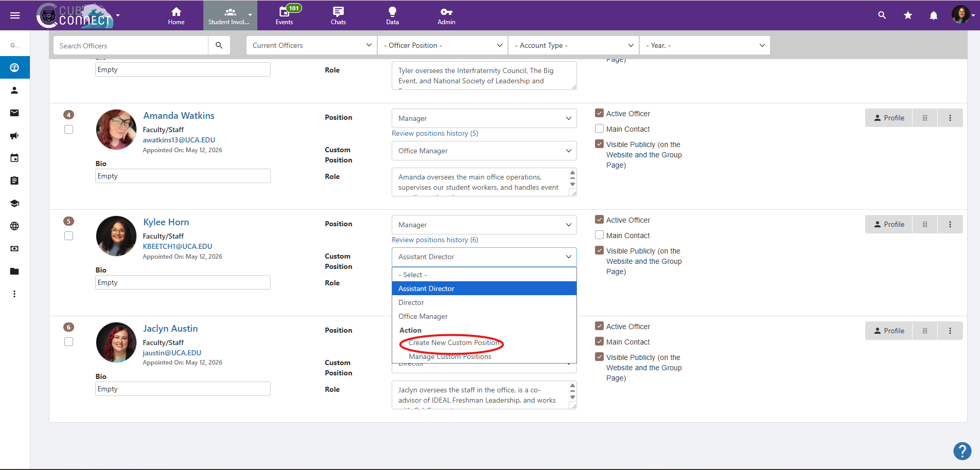Open the Data tab

coord(392,15)
